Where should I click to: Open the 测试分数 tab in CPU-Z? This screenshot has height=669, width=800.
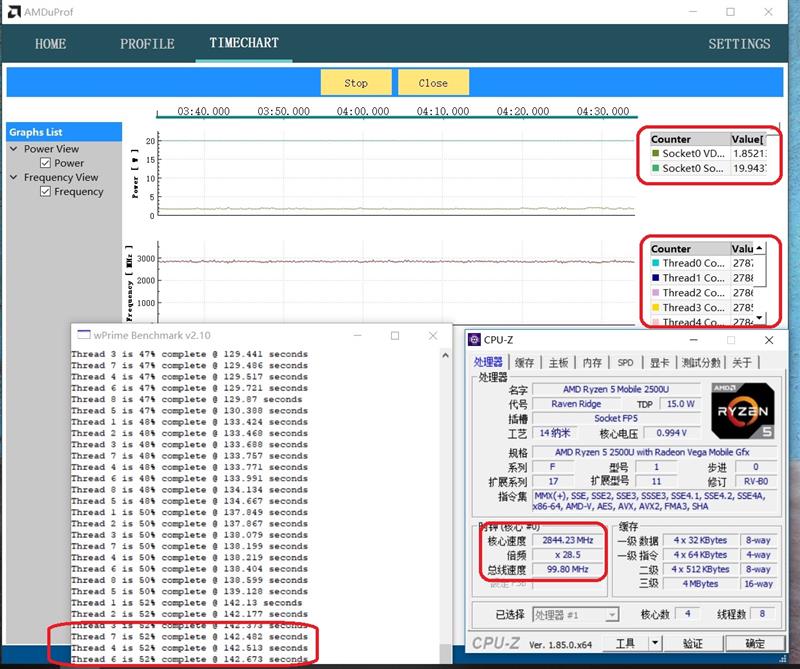(x=701, y=362)
